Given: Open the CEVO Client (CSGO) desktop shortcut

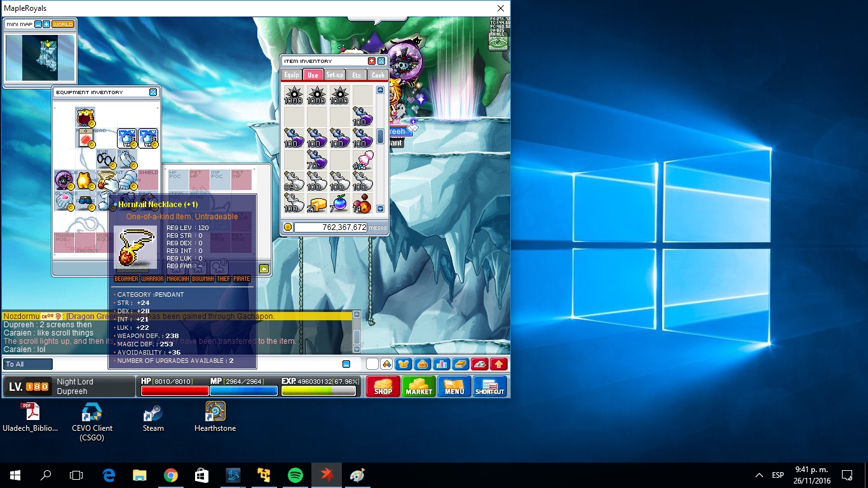Looking at the screenshot, I should (x=92, y=421).
